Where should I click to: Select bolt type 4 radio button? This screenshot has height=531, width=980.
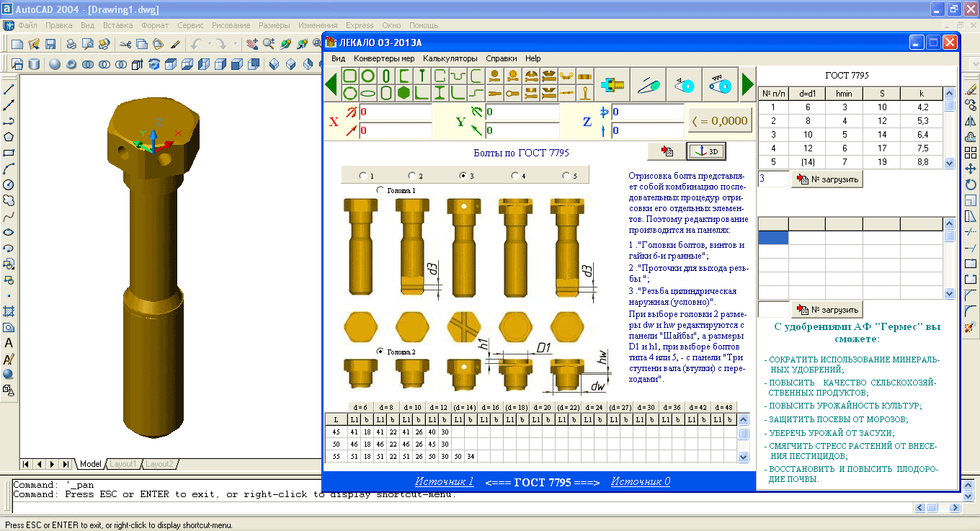coord(514,175)
